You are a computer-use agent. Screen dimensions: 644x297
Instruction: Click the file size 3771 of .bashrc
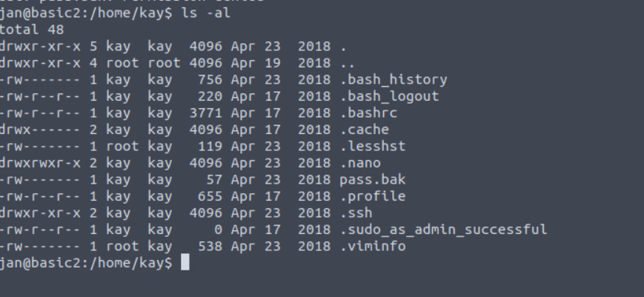pos(205,113)
